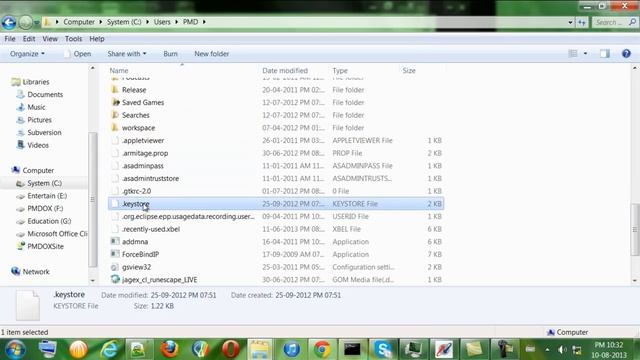Select the .appletviewer file
Viewport: 640px width, 360px height.
coord(143,140)
